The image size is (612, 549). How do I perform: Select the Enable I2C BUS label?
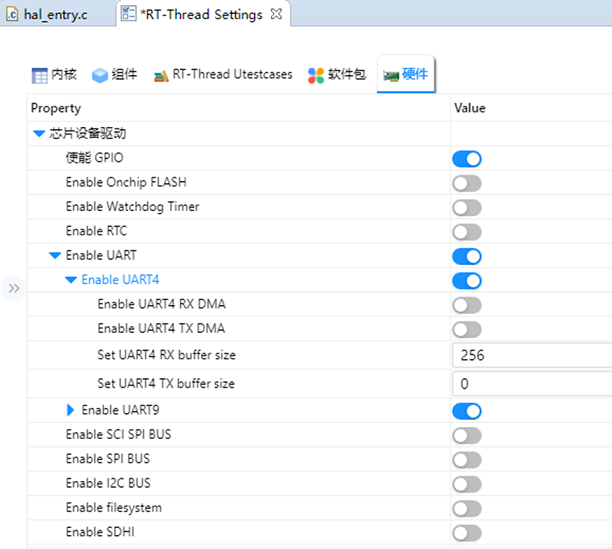click(108, 483)
